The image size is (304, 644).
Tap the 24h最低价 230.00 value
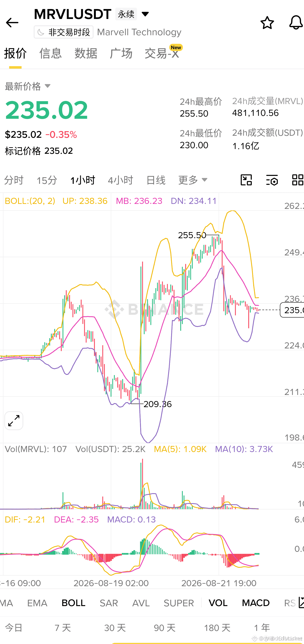194,145
